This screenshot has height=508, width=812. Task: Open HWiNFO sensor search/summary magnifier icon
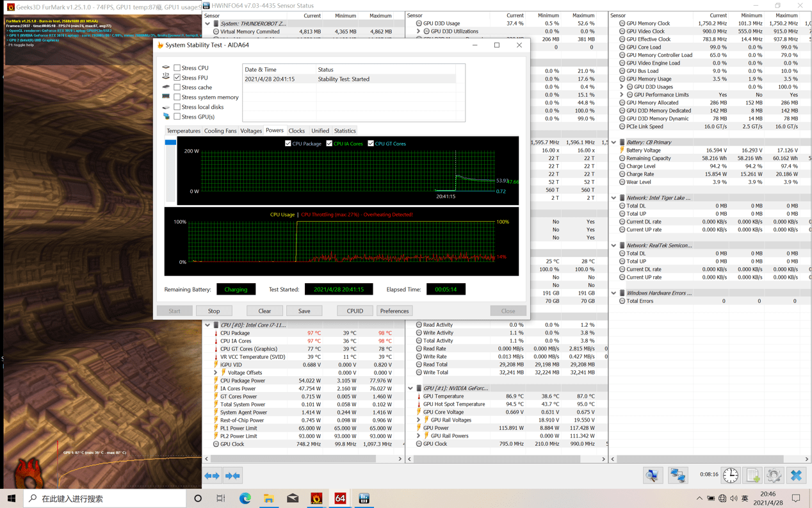point(653,475)
